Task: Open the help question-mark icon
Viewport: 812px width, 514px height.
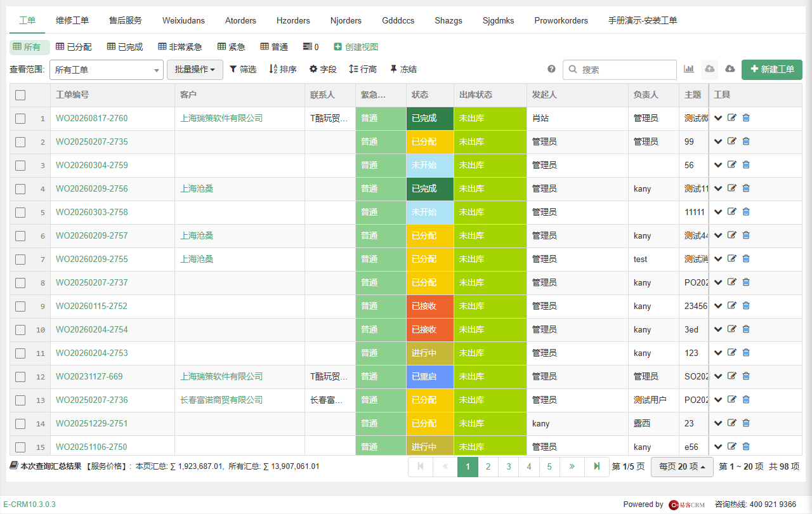Action: [x=551, y=69]
